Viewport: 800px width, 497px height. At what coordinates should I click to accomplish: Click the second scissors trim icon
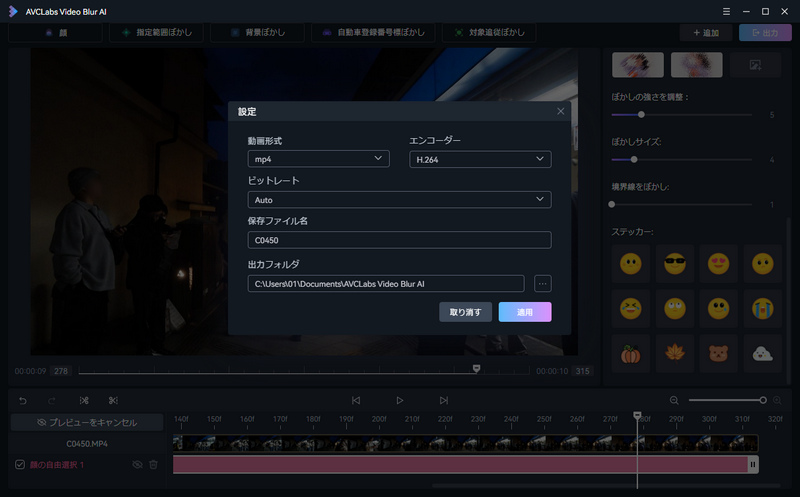(113, 401)
